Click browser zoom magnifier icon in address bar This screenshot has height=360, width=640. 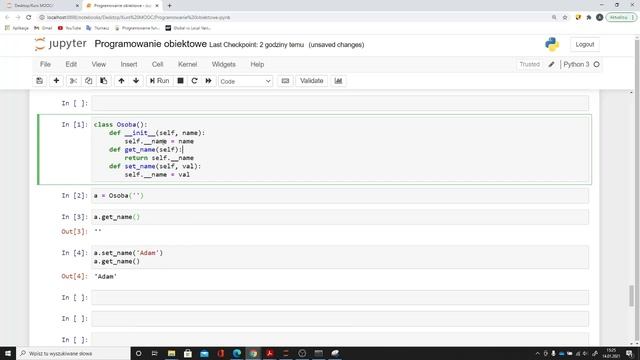pos(554,17)
